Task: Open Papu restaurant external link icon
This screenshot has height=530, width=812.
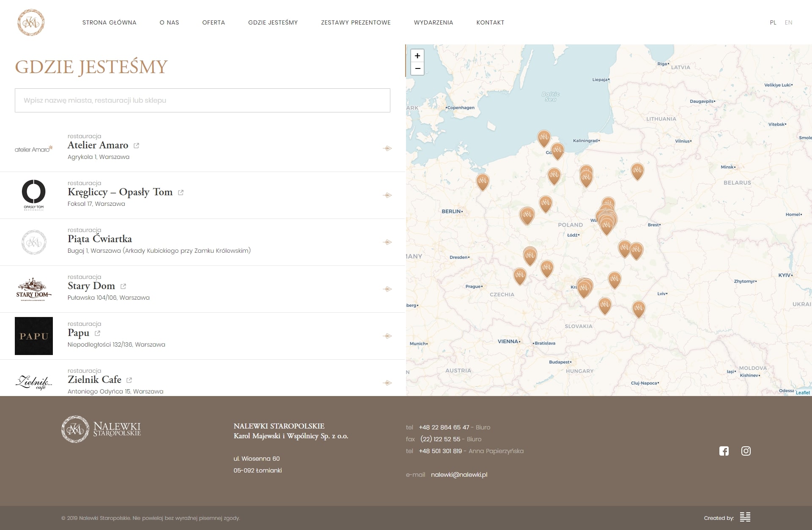Action: pos(97,333)
